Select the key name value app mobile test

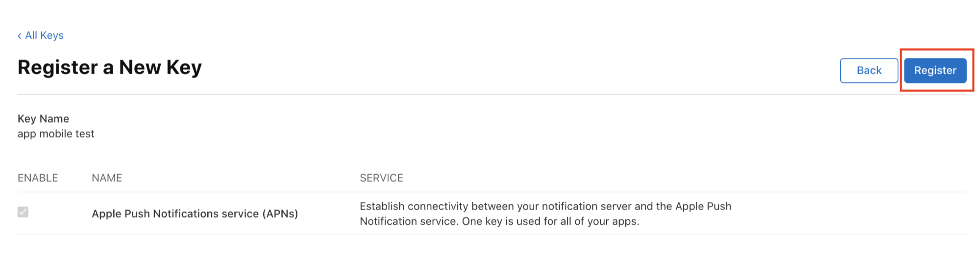pyautogui.click(x=56, y=134)
